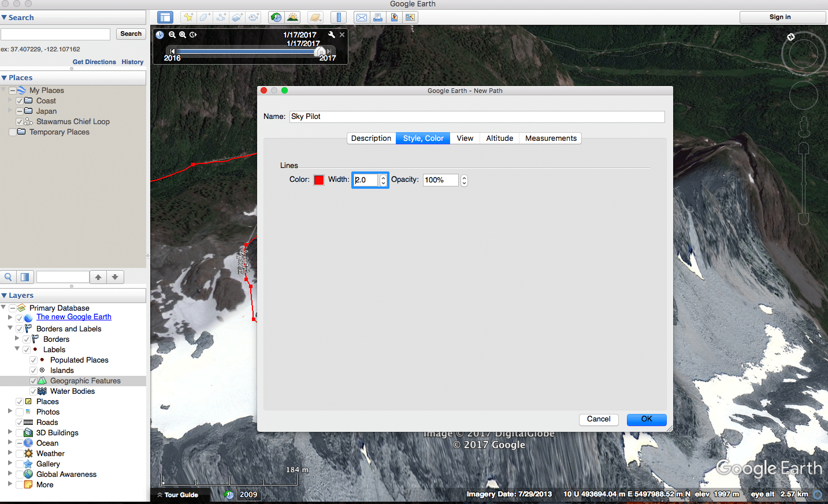Collapse the Search panel header triangle
This screenshot has width=828, height=504.
tap(4, 18)
